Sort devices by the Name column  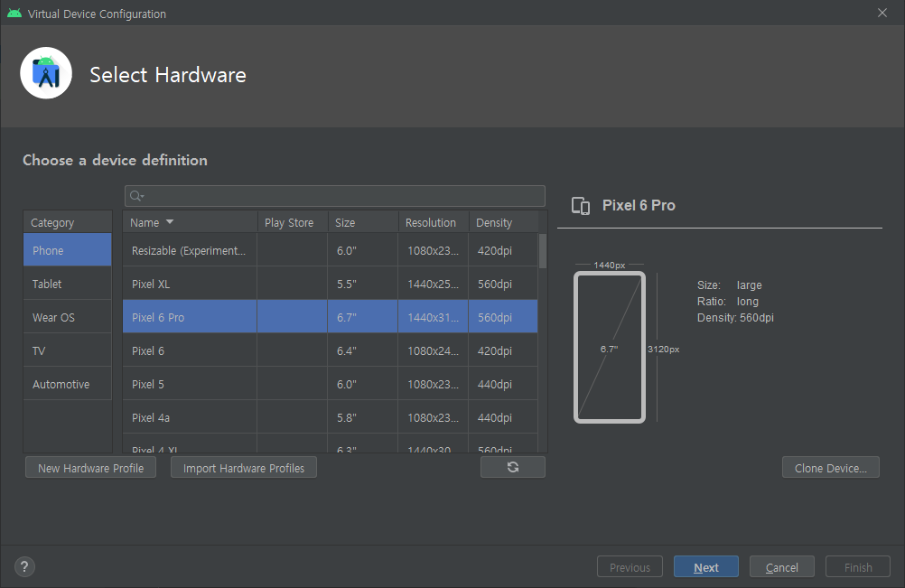pyautogui.click(x=190, y=222)
